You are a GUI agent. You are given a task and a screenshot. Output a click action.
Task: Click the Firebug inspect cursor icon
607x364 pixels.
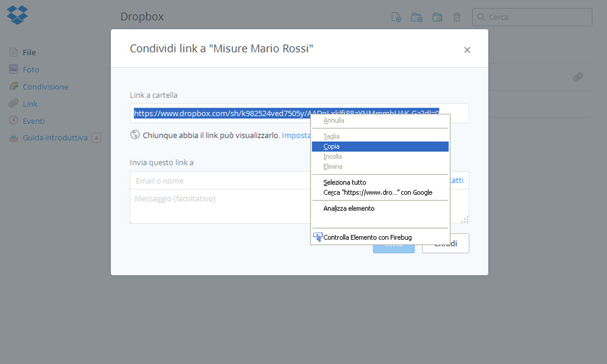coord(318,237)
